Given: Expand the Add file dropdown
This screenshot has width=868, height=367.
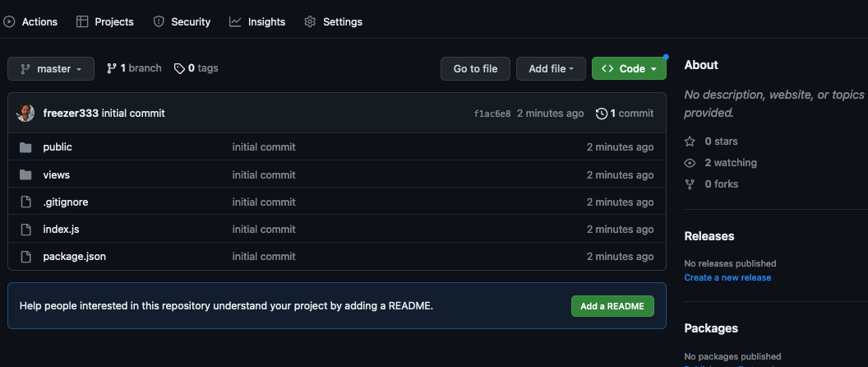Looking at the screenshot, I should 551,69.
